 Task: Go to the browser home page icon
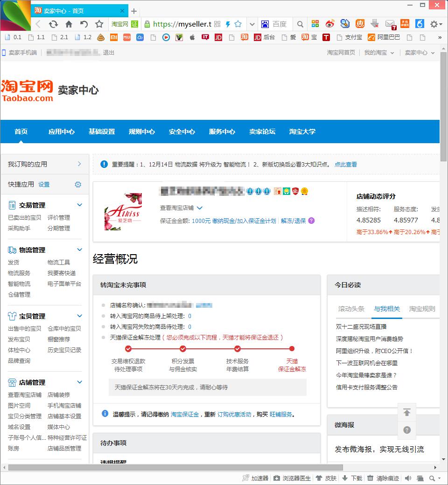[x=69, y=24]
